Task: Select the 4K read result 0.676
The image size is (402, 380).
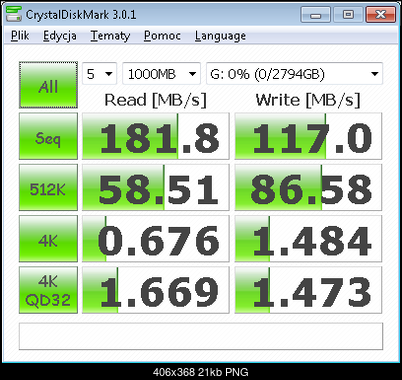Action: pos(156,239)
